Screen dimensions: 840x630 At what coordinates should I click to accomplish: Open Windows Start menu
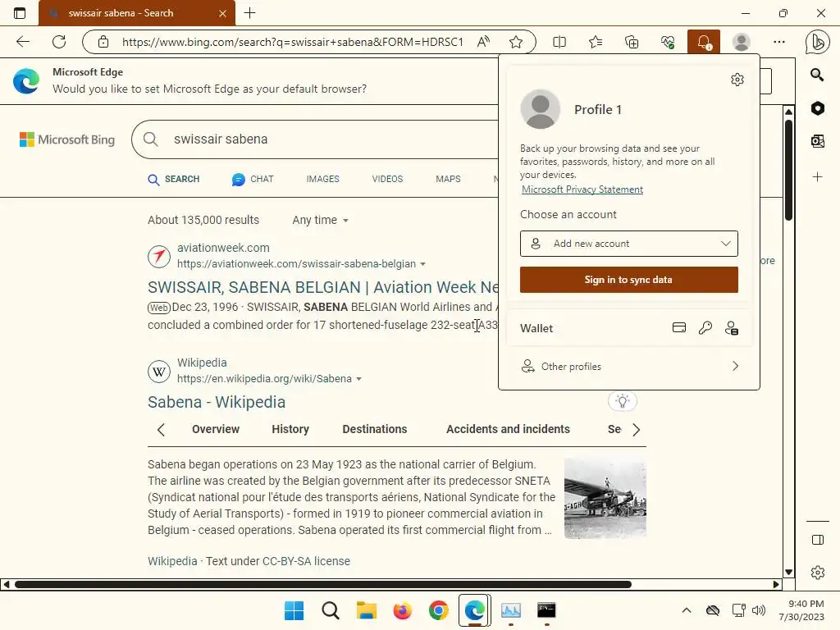(294, 610)
